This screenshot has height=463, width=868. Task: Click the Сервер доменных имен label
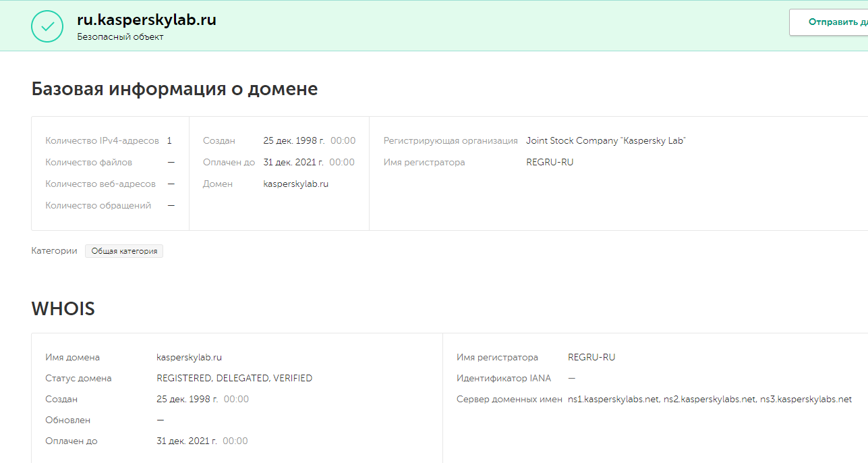509,400
